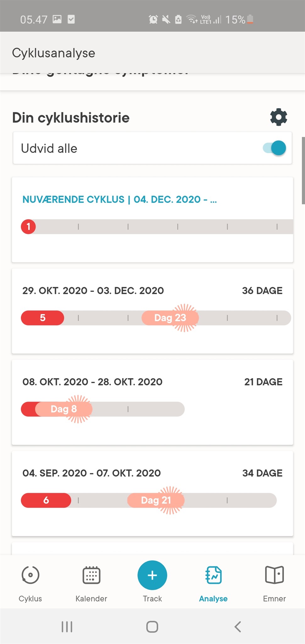This screenshot has height=644, width=305.
Task: Open the 04. Sep. – 07. Okt. cycle
Action: pyautogui.click(x=91, y=473)
